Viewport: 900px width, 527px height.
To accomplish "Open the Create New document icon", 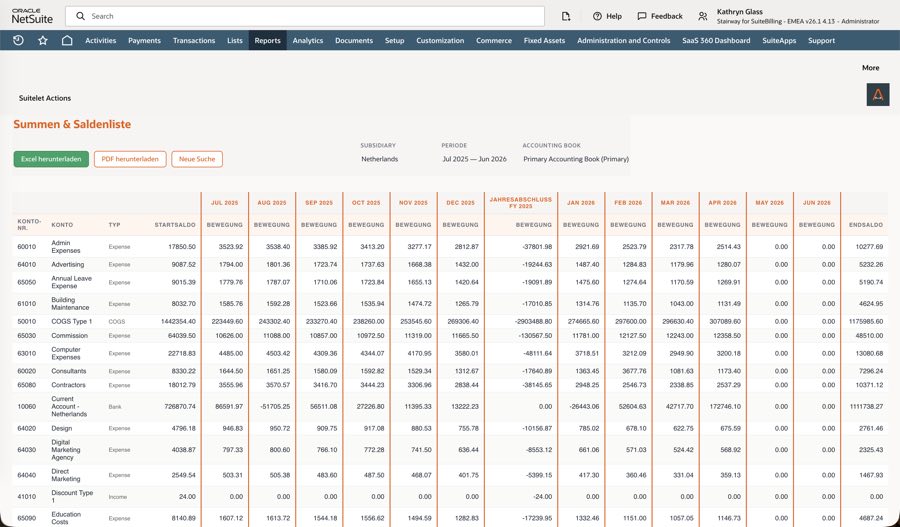I will pyautogui.click(x=566, y=16).
